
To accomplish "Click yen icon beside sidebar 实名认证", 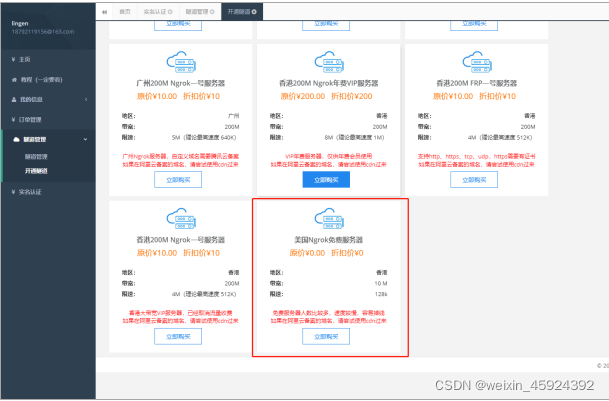I will [13, 192].
